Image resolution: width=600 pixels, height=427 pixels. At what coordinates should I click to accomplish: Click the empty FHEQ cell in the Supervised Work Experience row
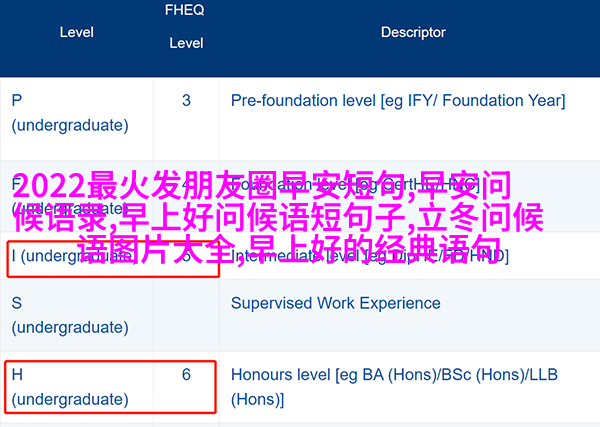click(x=186, y=315)
